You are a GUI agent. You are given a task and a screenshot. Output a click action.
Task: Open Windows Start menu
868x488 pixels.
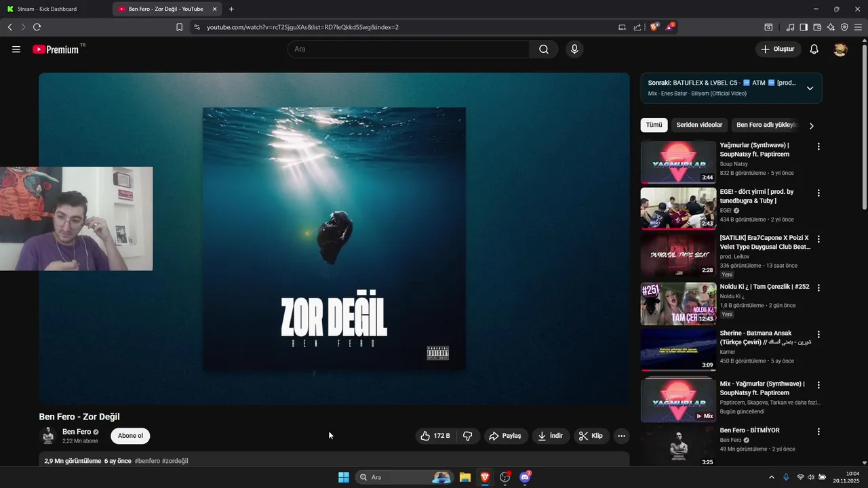[344, 477]
